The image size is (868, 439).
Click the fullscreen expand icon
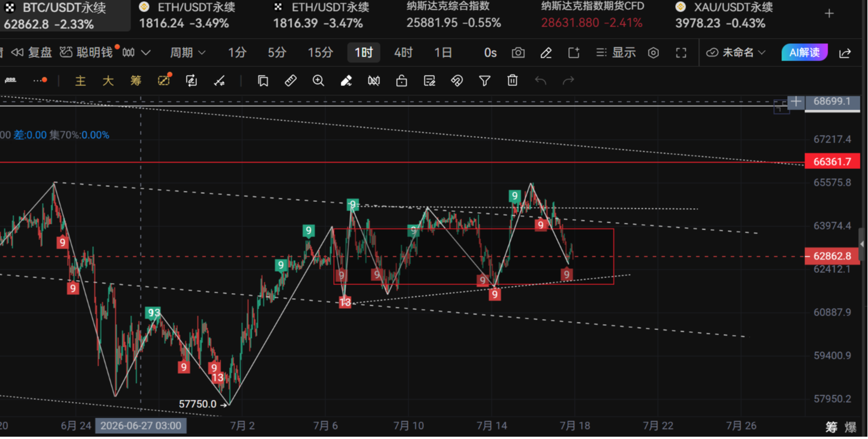(x=681, y=53)
